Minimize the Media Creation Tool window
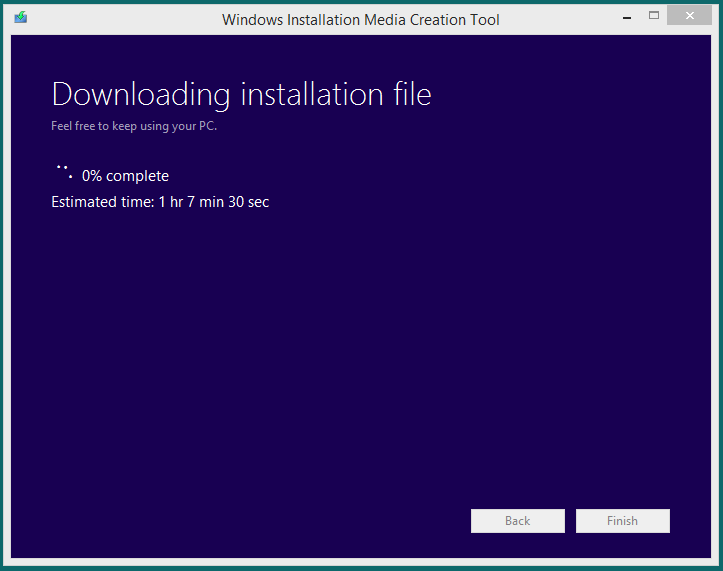 point(627,17)
